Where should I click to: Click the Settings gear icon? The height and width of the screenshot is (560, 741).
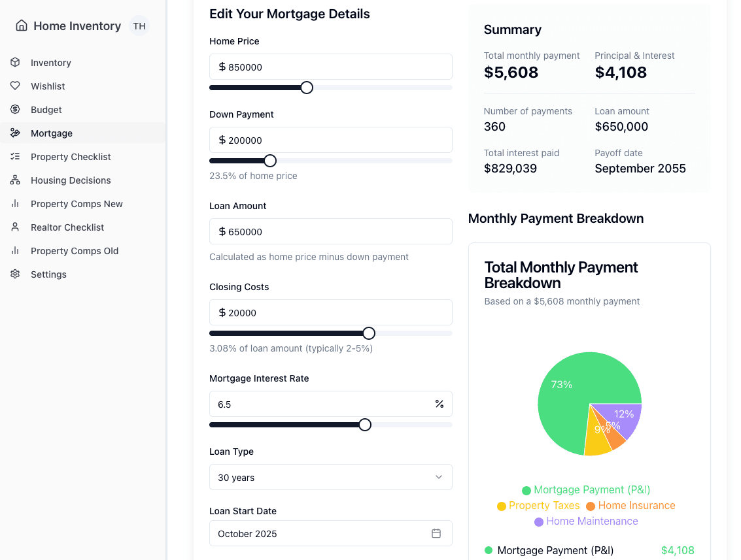15,274
